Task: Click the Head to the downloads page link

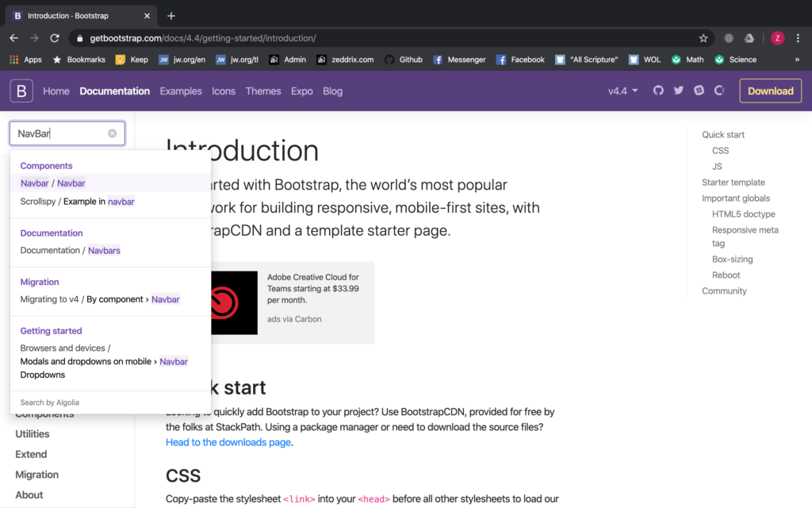Action: [228, 442]
